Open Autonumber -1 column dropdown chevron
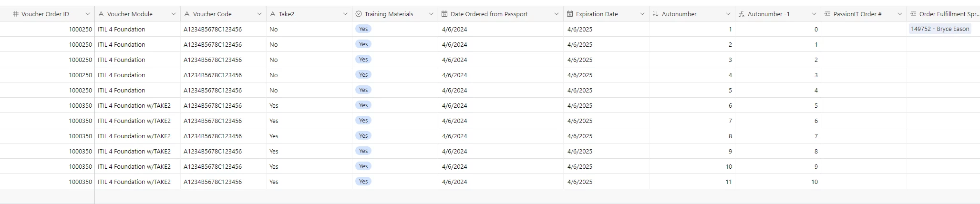This screenshot has height=204, width=980. (814, 14)
